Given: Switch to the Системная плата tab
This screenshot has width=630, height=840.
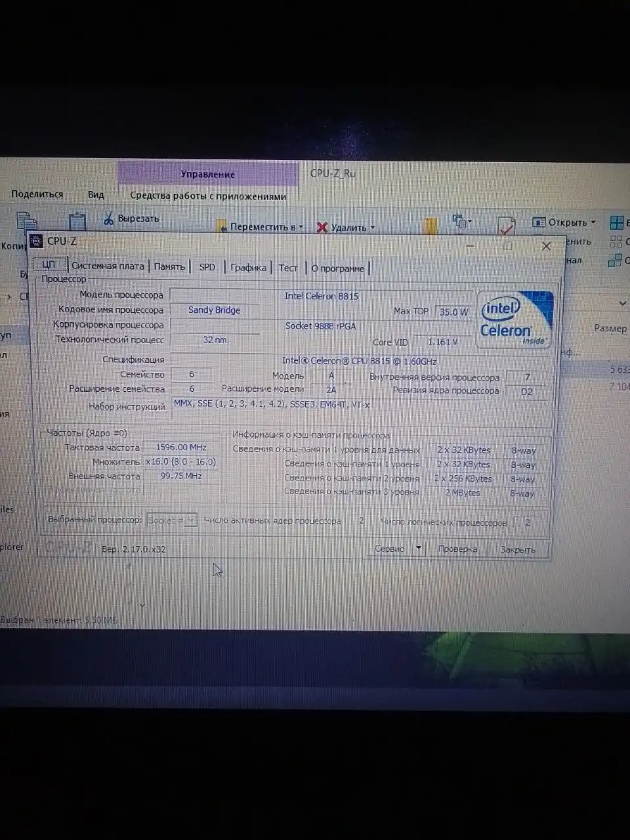Looking at the screenshot, I should [x=108, y=266].
